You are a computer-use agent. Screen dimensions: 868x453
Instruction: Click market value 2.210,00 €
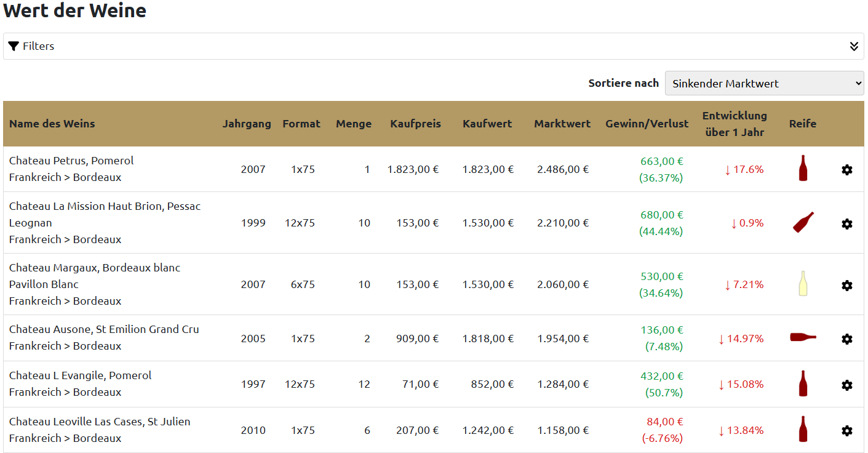563,223
